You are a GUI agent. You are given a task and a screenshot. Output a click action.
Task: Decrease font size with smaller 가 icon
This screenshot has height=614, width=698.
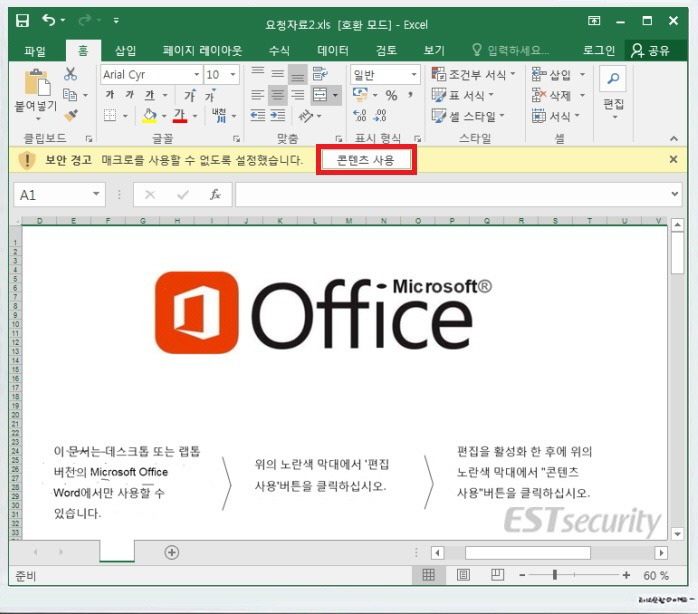pos(210,95)
